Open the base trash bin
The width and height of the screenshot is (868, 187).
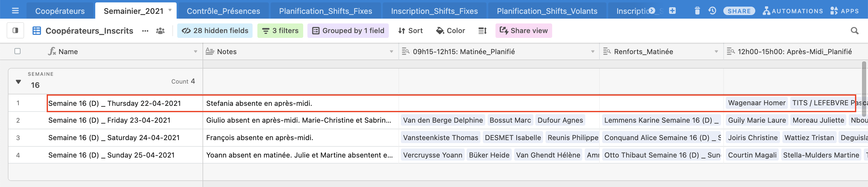coord(697,11)
